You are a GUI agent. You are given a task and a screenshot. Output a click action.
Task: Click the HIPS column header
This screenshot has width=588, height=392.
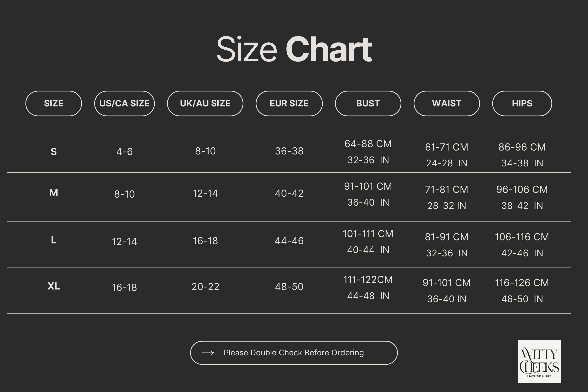[522, 103]
